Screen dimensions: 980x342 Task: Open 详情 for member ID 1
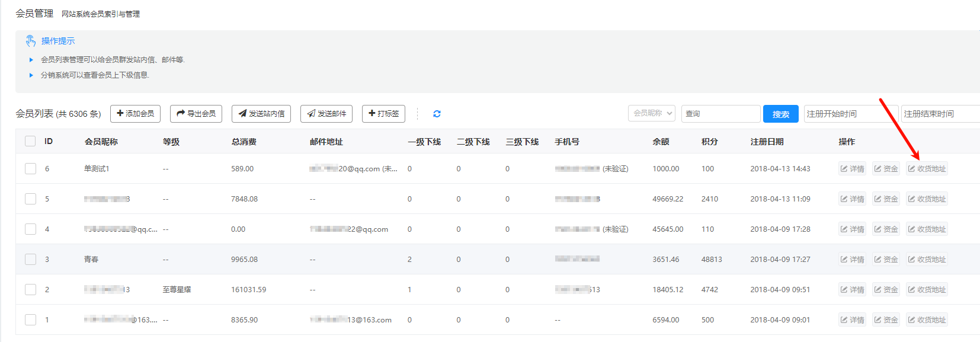[852, 320]
